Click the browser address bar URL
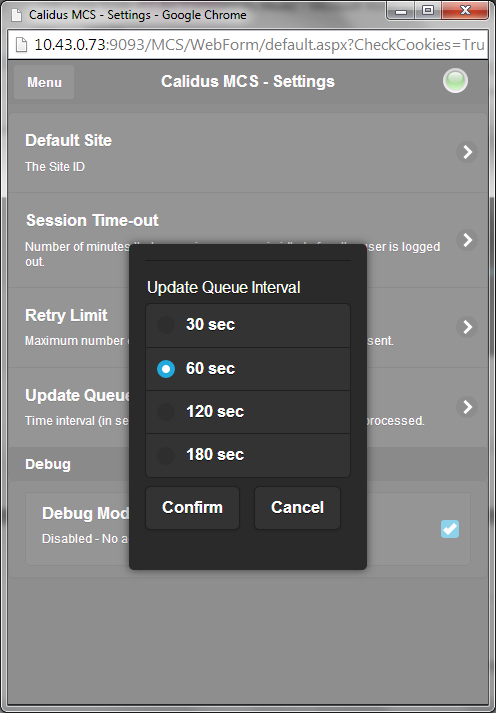496x713 pixels. coord(259,45)
